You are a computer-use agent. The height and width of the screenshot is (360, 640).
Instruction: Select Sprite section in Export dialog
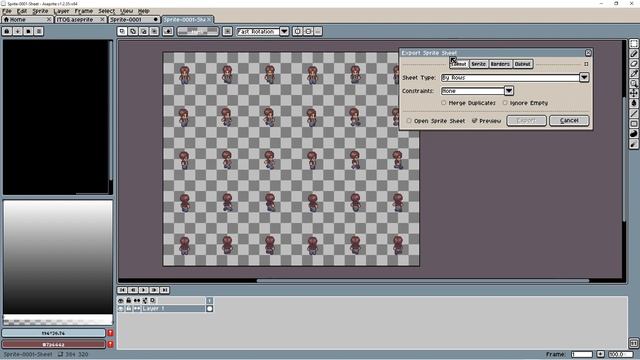[478, 64]
